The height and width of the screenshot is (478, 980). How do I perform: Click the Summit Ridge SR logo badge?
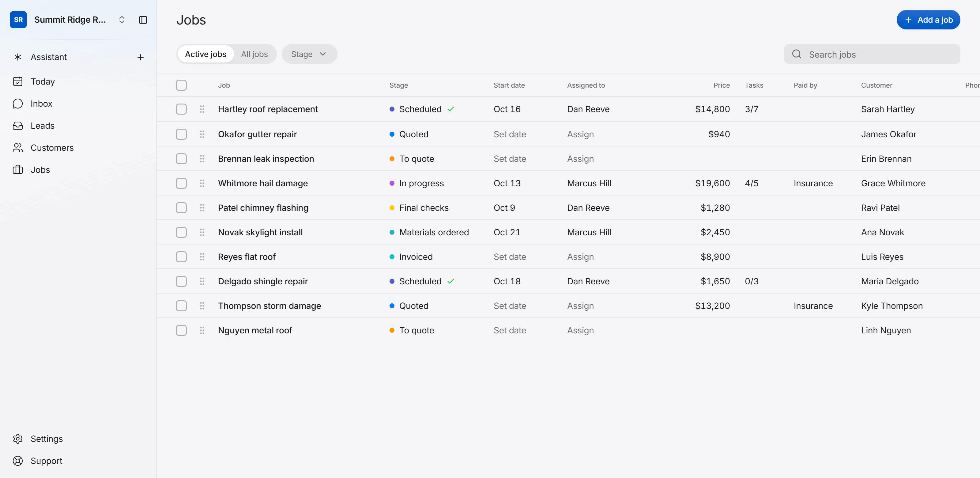pos(18,20)
